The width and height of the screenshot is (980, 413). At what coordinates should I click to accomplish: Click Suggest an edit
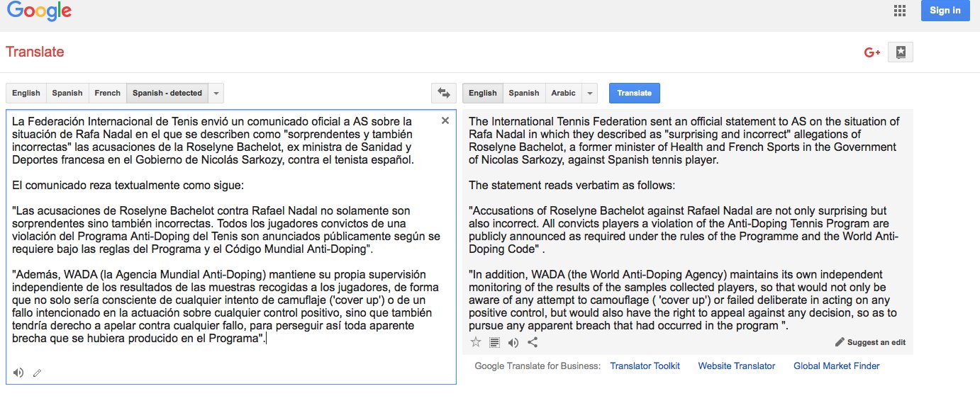tap(870, 342)
